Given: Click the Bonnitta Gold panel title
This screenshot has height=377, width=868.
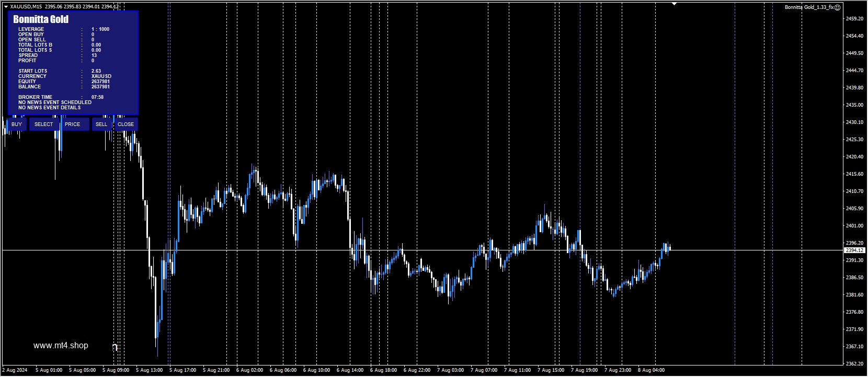Looking at the screenshot, I should point(41,19).
